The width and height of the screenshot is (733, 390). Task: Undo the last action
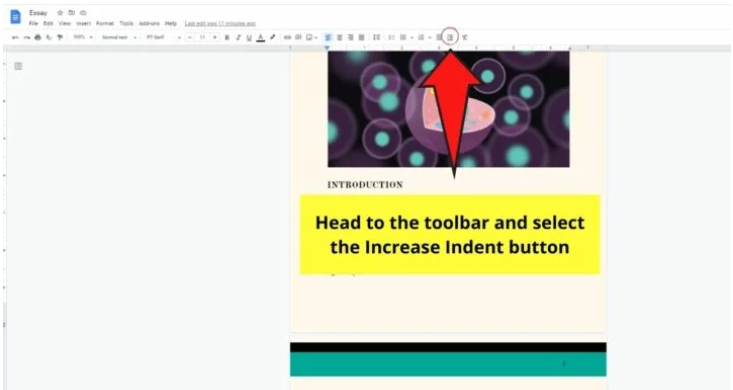coord(15,37)
